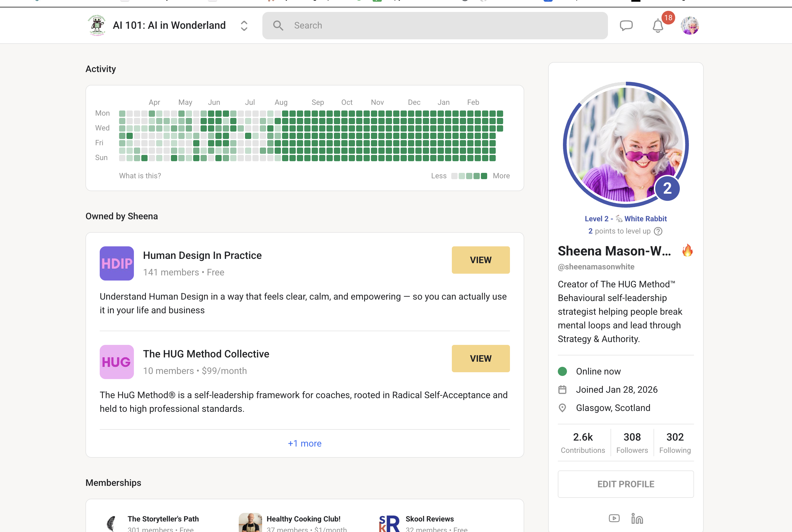
Task: Open the notifications bell
Action: click(658, 26)
